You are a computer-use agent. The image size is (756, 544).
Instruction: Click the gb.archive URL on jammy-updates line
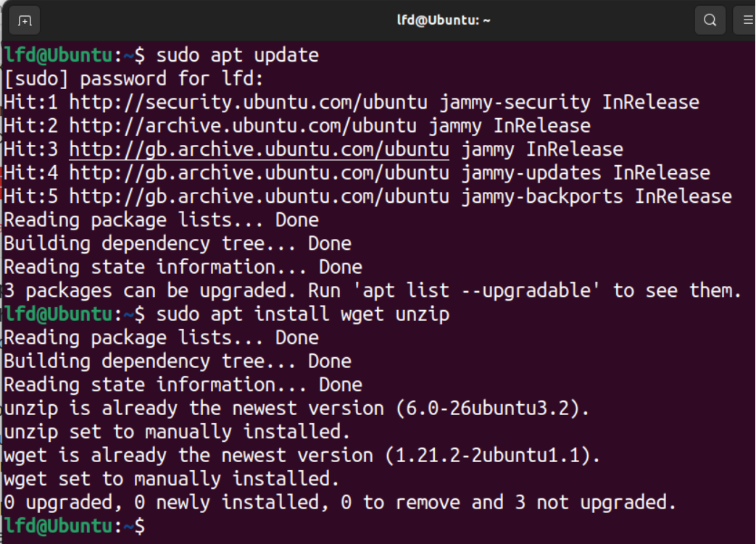259,173
